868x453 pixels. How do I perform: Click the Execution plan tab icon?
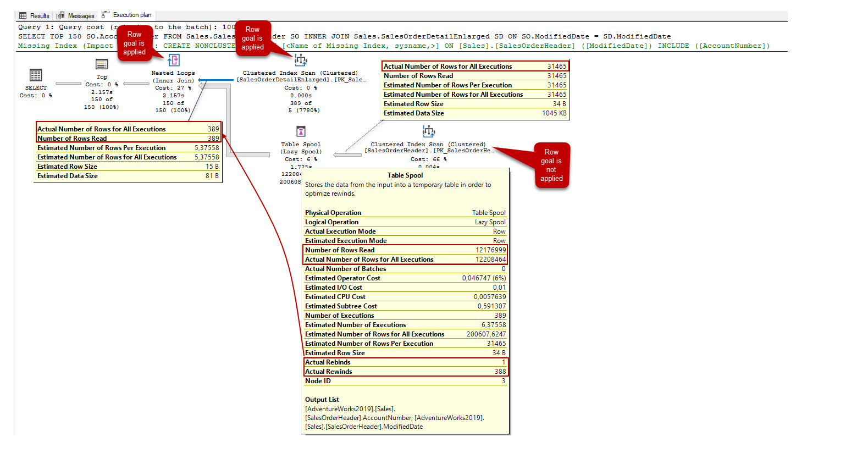105,15
